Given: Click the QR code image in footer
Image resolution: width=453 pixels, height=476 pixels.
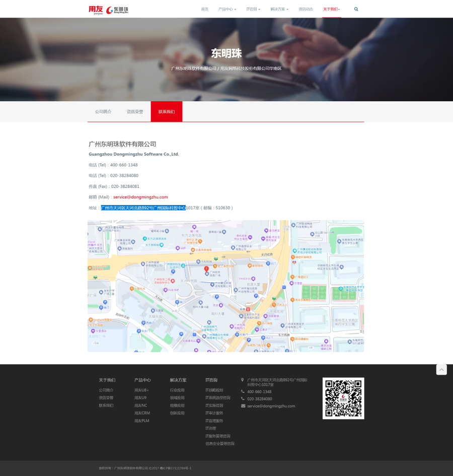Looking at the screenshot, I should point(343,398).
